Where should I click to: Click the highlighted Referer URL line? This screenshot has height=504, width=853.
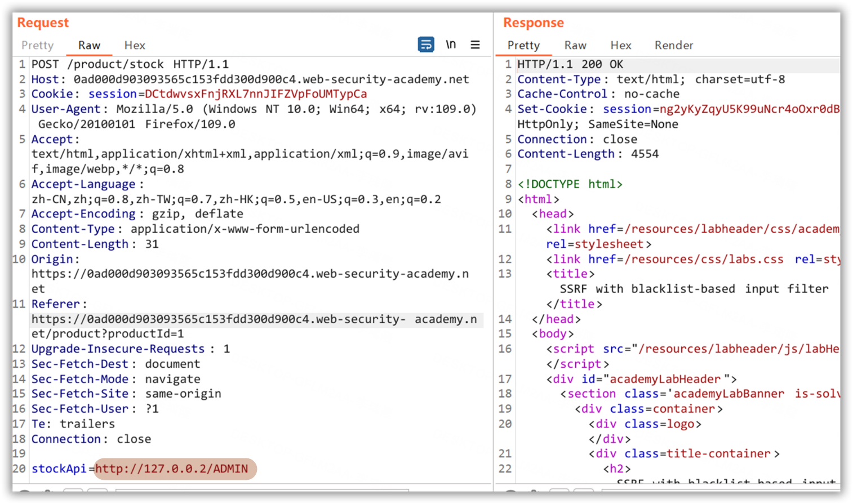(x=254, y=319)
